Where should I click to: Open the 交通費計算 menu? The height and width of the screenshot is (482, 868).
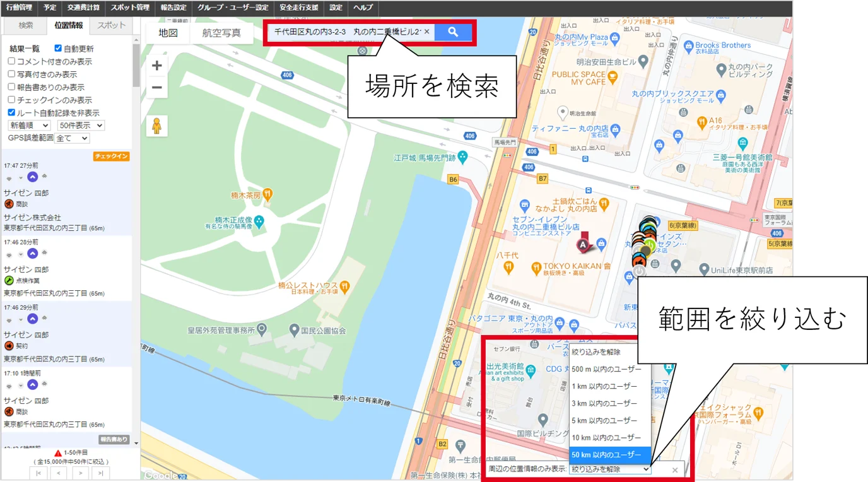(83, 8)
